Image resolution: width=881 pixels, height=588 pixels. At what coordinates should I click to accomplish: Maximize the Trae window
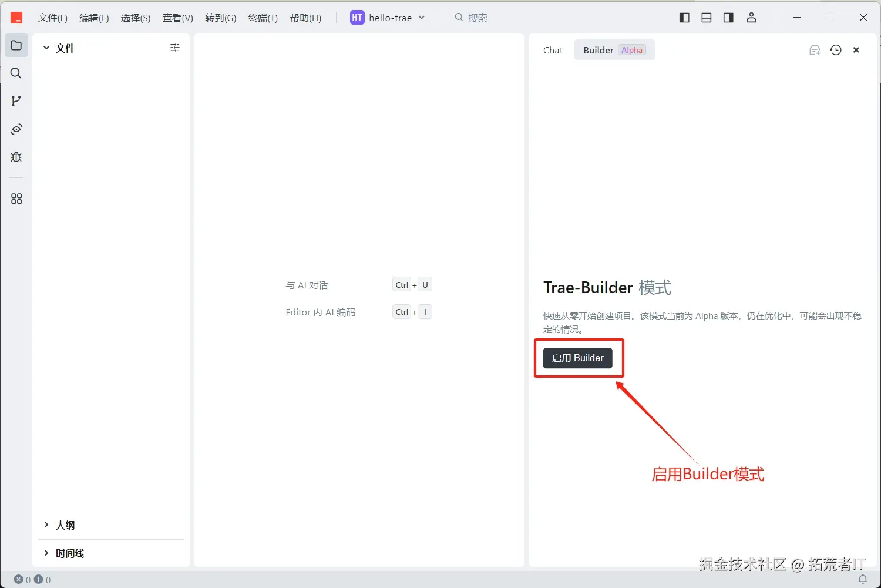830,18
